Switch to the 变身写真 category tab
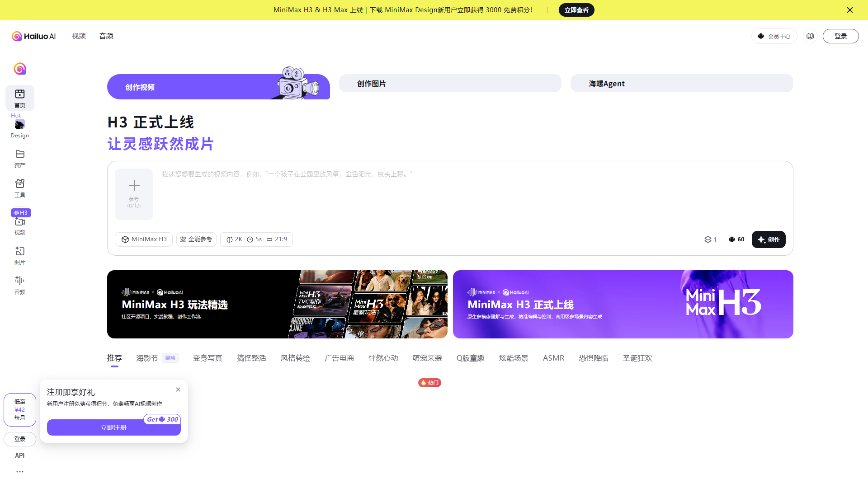The height and width of the screenshot is (488, 868). (208, 358)
